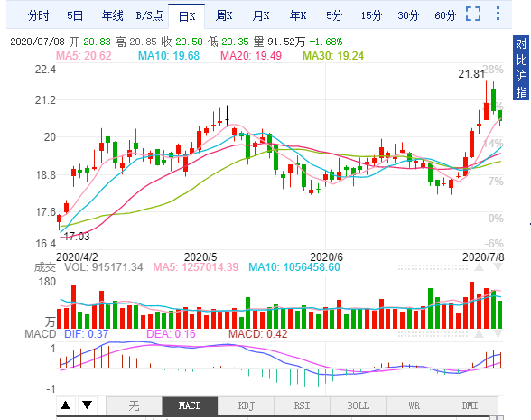Click the 对比沪指 compare index button
Image resolution: width=531 pixels, height=420 pixels.
coord(521,68)
